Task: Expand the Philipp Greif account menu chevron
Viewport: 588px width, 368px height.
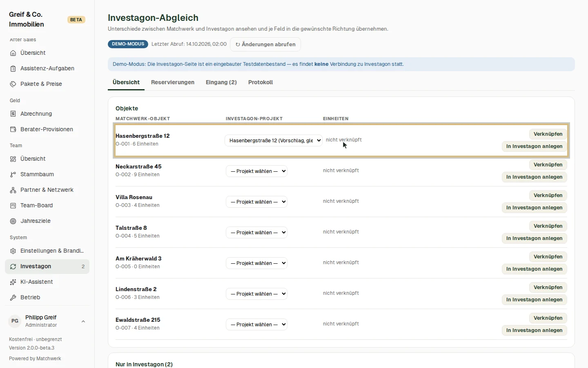Action: tap(83, 321)
